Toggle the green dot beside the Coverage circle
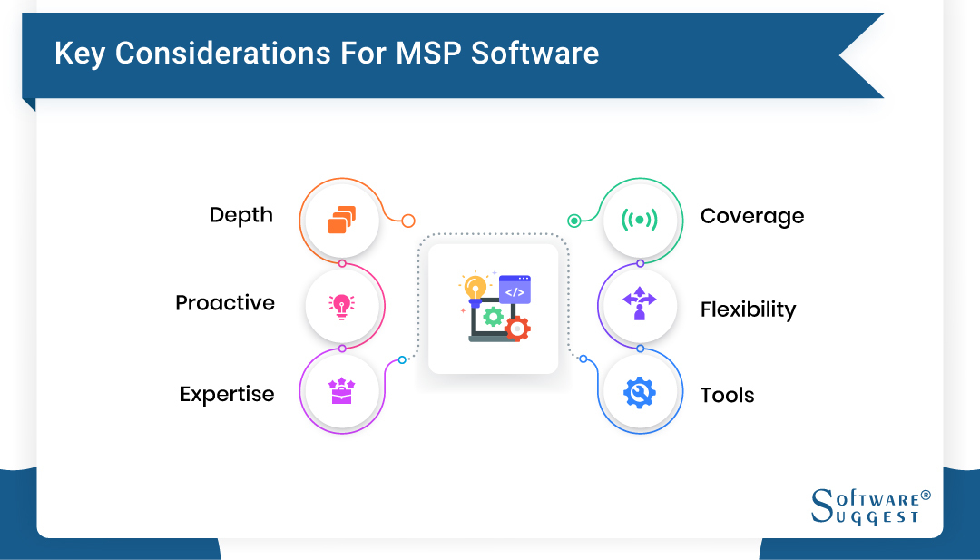 click(x=575, y=219)
